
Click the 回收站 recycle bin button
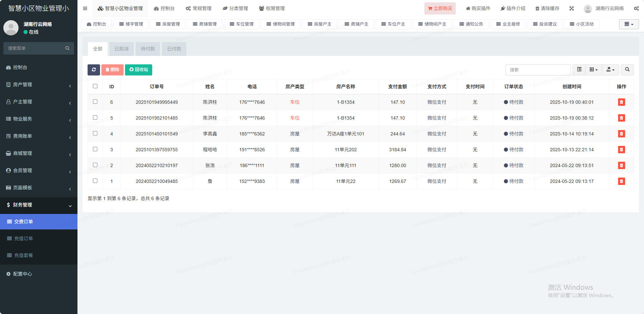pos(138,70)
